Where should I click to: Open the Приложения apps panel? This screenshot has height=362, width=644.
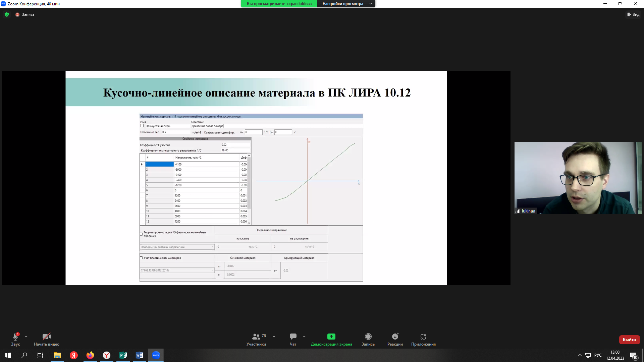coord(423,339)
